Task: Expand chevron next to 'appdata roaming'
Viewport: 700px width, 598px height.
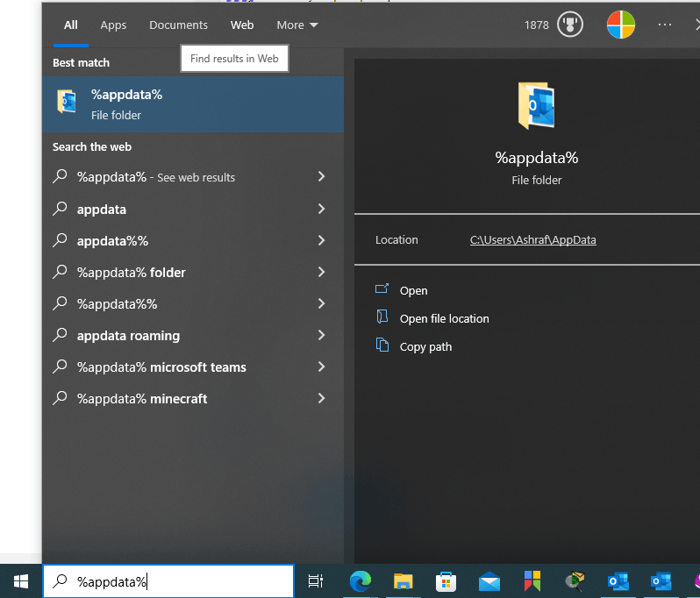Action: 321,335
